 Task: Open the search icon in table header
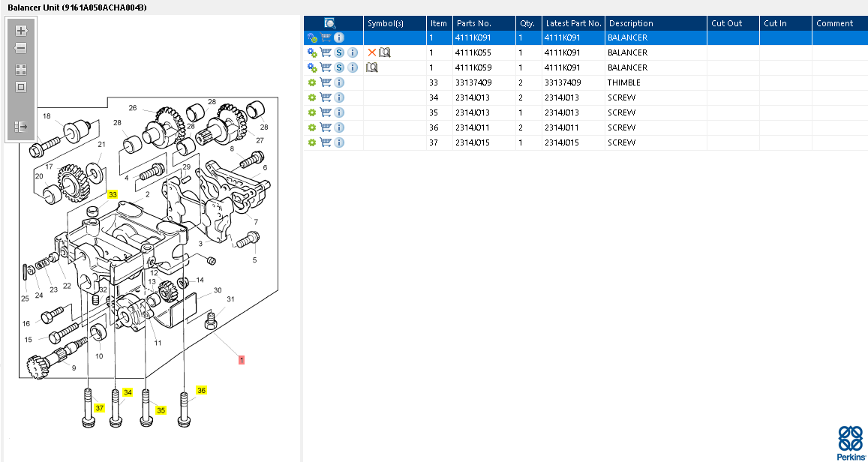coord(330,23)
